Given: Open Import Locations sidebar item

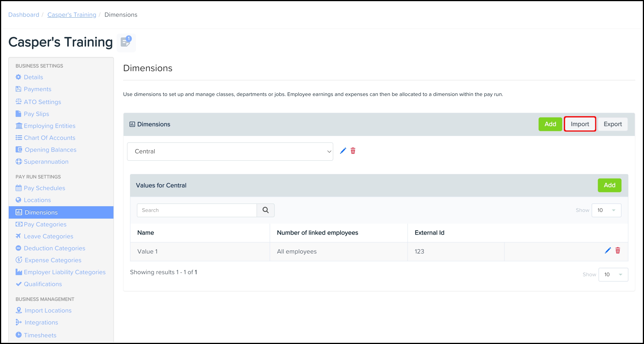Looking at the screenshot, I should tap(48, 310).
